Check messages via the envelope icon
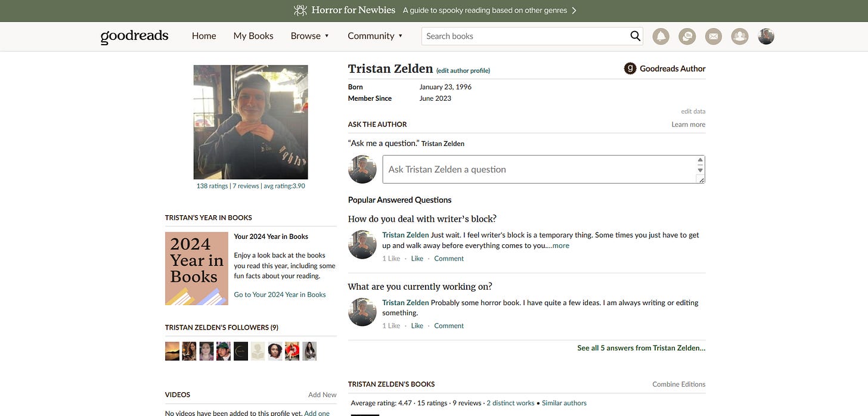Screen dimensions: 868x416 click(713, 36)
